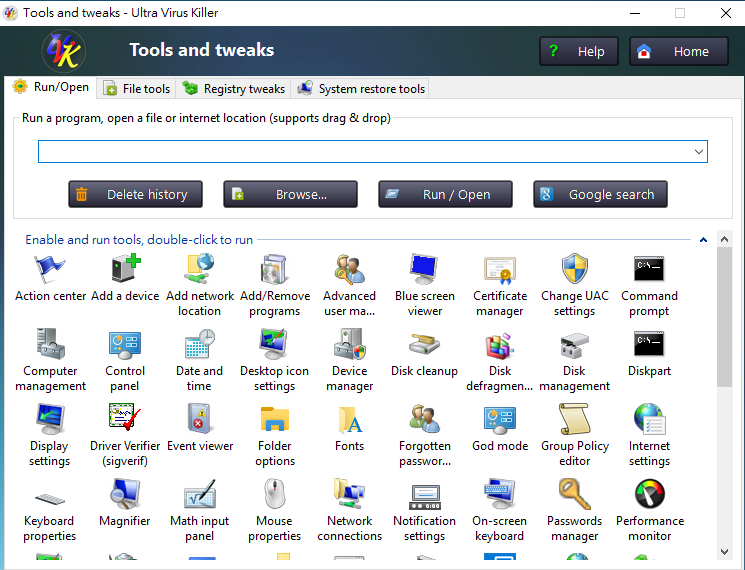
Task: Open System restore tools tab
Action: 361,89
